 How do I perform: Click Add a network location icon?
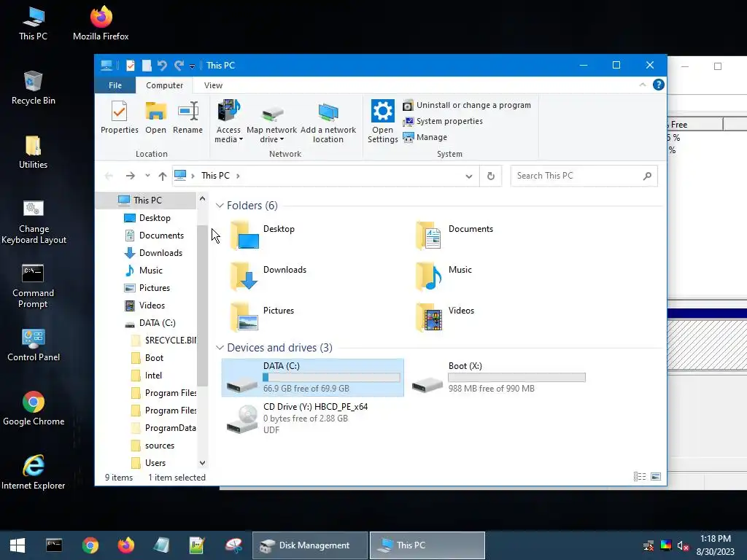[328, 122]
